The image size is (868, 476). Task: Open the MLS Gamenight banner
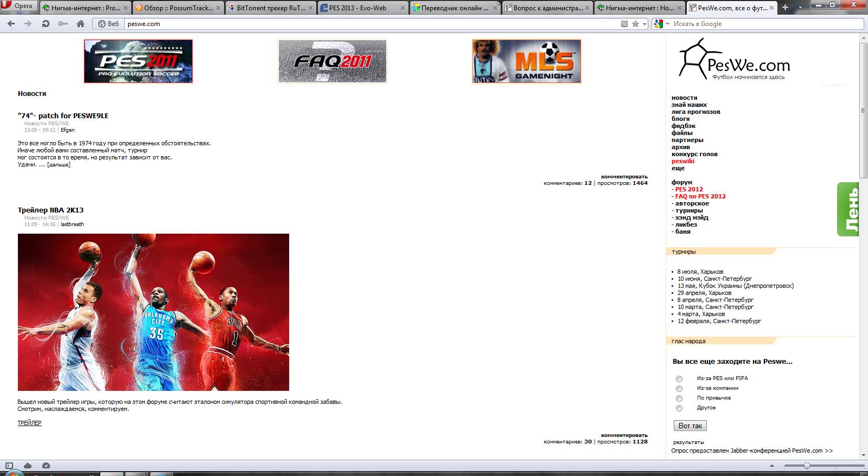pyautogui.click(x=526, y=61)
